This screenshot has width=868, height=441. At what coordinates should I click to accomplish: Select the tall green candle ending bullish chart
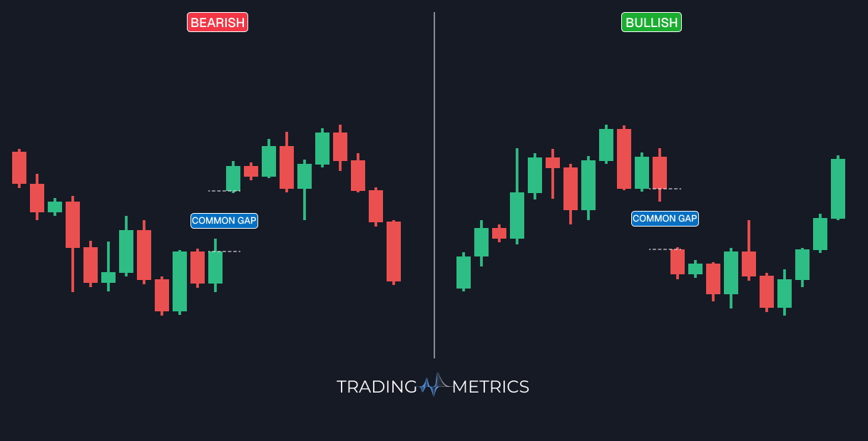(x=838, y=188)
